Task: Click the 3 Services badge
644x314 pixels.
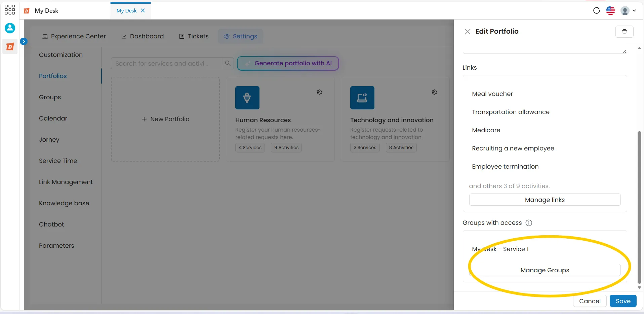Action: pos(365,148)
